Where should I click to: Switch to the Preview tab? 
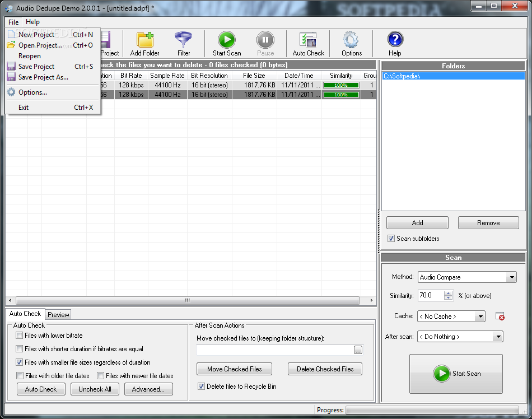(58, 314)
